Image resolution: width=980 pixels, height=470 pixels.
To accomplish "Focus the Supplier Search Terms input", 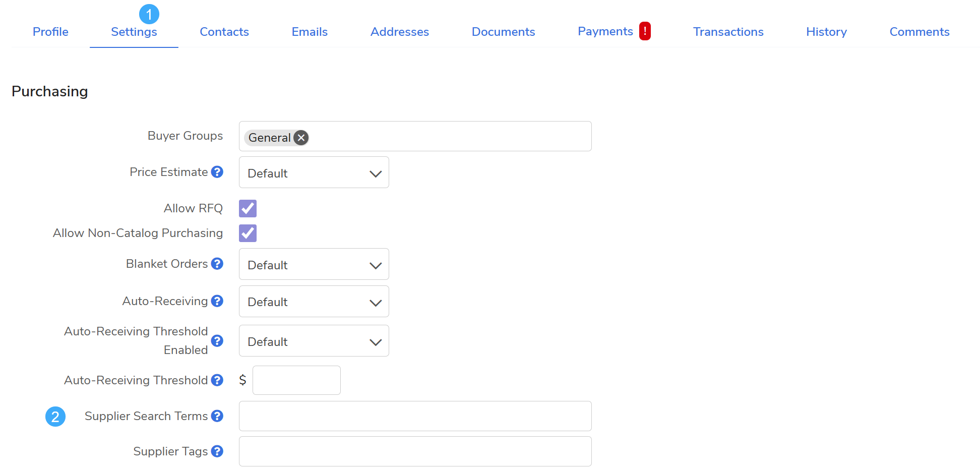I will [415, 416].
